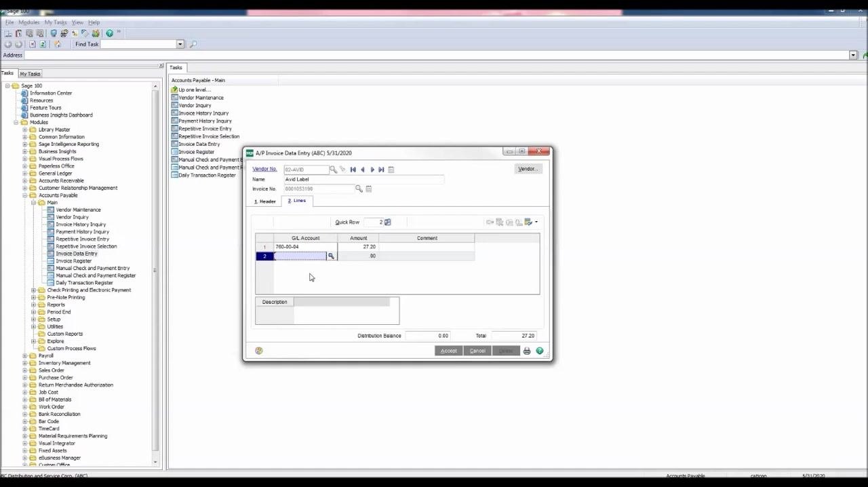Click the Refresh icon in navigation toolbar
868x487 pixels.
42,44
